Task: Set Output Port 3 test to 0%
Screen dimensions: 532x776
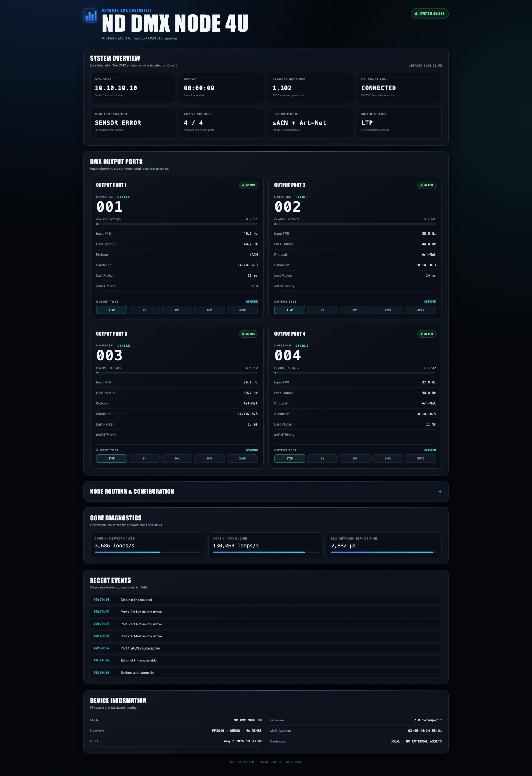Action: pos(144,458)
